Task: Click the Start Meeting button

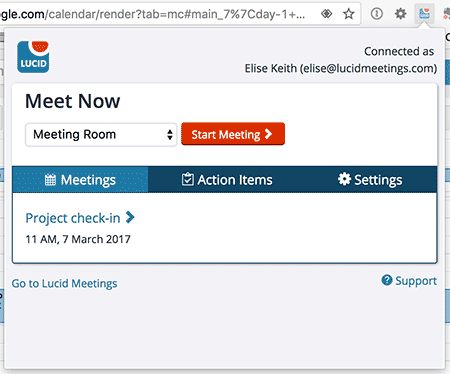Action: click(x=233, y=134)
